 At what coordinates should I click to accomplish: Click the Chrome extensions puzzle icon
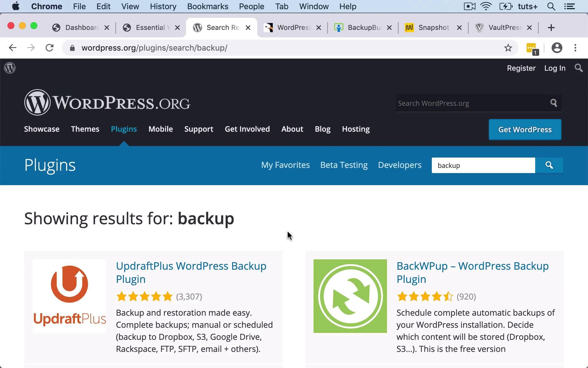click(x=532, y=47)
